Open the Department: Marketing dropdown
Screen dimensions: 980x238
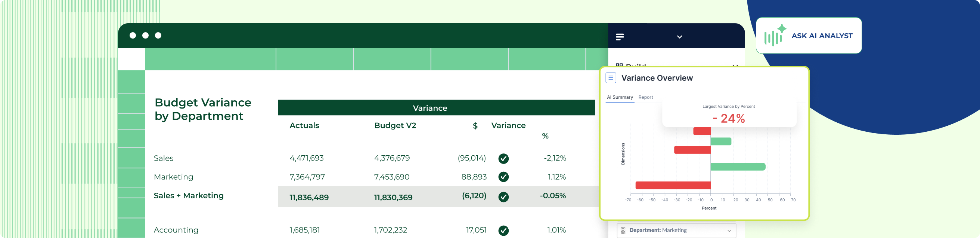click(x=676, y=231)
